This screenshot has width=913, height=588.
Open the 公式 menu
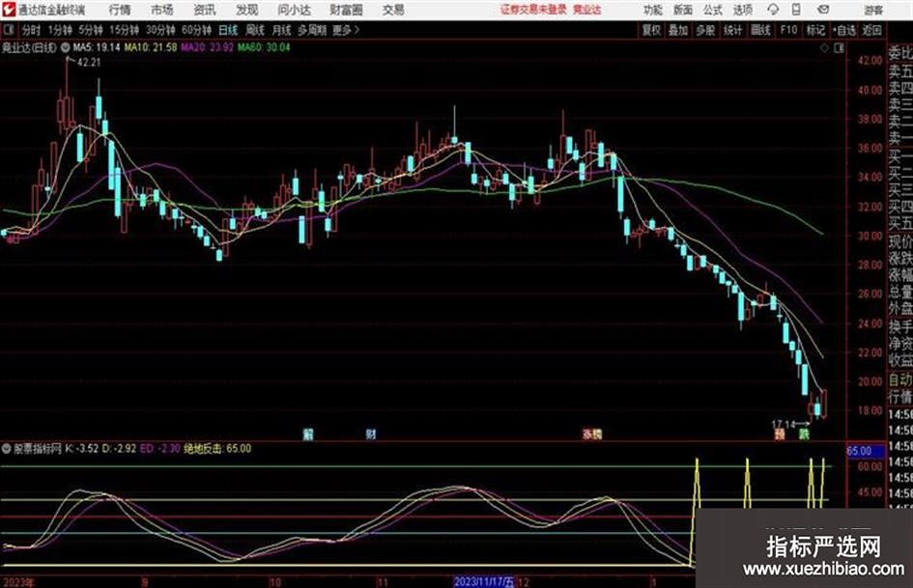click(x=713, y=10)
